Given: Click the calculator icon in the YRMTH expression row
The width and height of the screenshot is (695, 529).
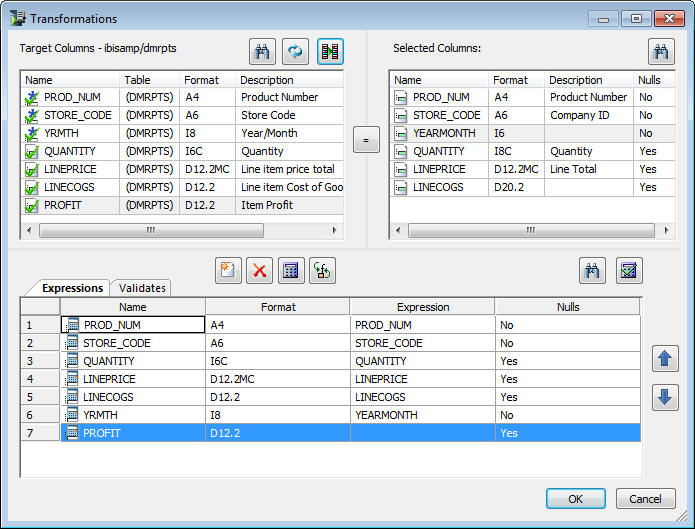Looking at the screenshot, I should coord(72,415).
